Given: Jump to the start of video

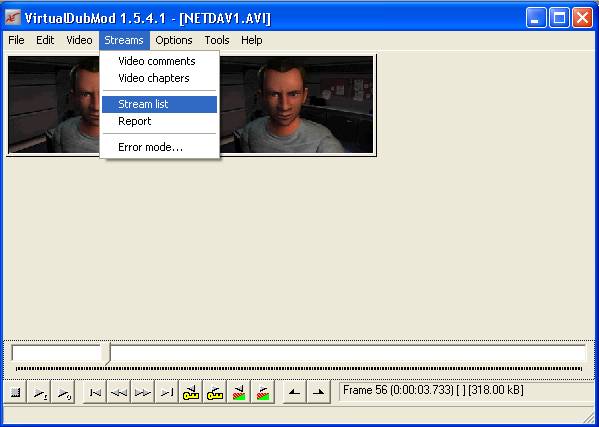Looking at the screenshot, I should [95, 392].
